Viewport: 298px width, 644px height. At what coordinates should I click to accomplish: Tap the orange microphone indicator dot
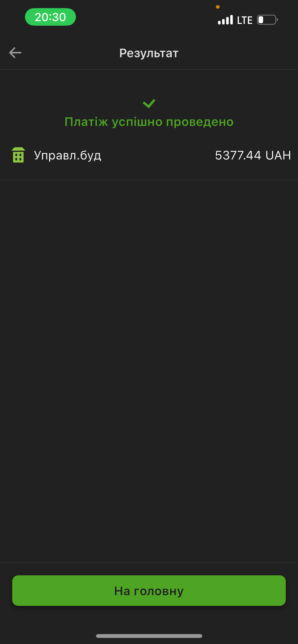point(218,7)
